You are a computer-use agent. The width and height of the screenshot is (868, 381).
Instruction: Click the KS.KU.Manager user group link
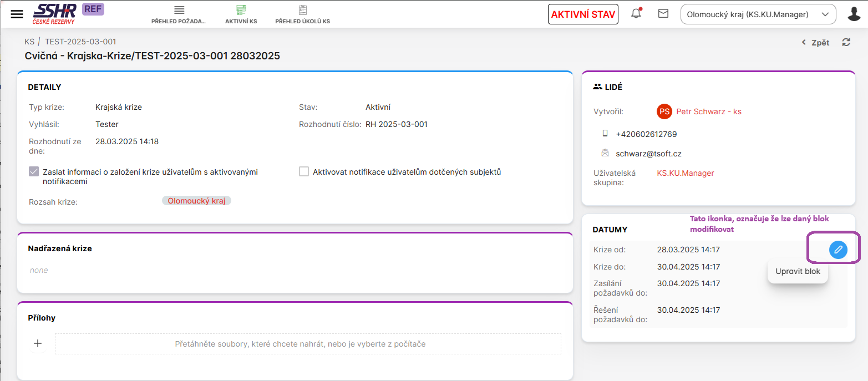click(x=685, y=173)
